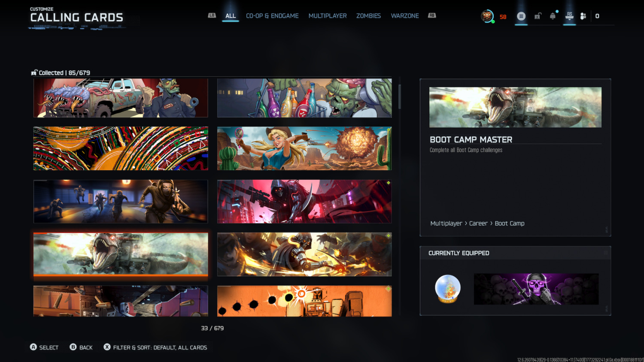Open FILTER & SORT: DEFAULT, ALL CARDS
The height and width of the screenshot is (362, 644).
click(x=160, y=347)
